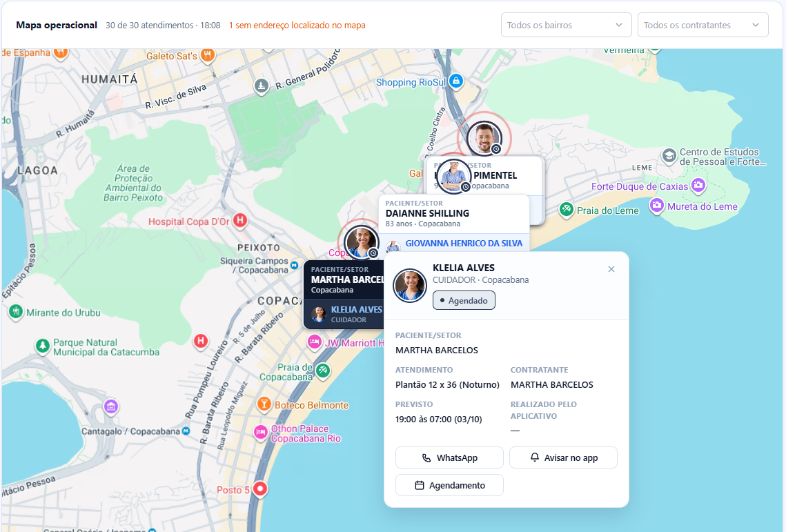Click the Galeto Sat's restaurant pin
This screenshot has height=532, width=786.
pyautogui.click(x=208, y=55)
